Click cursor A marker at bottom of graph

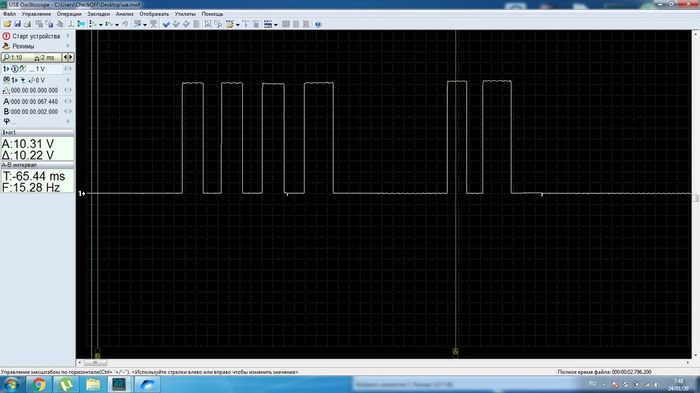click(455, 351)
